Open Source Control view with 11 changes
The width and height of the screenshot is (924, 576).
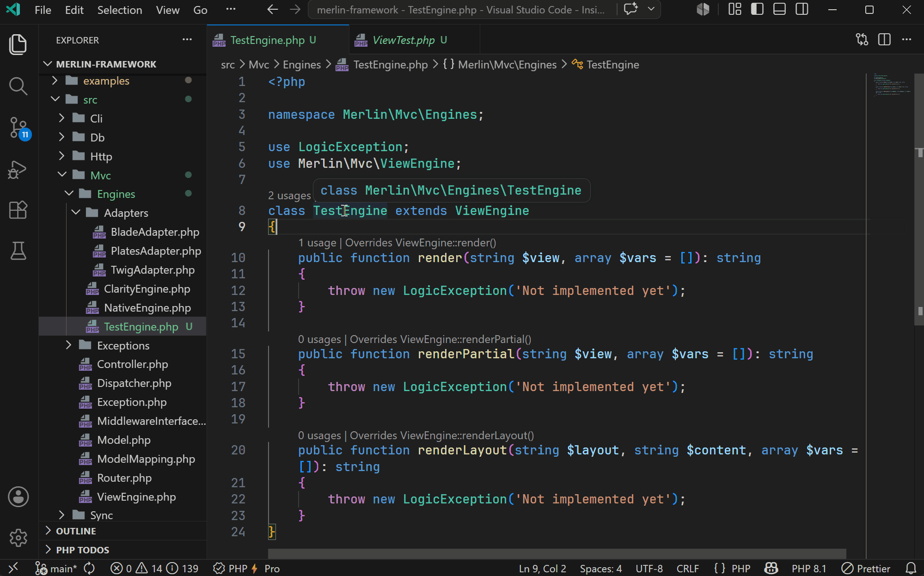tap(18, 128)
